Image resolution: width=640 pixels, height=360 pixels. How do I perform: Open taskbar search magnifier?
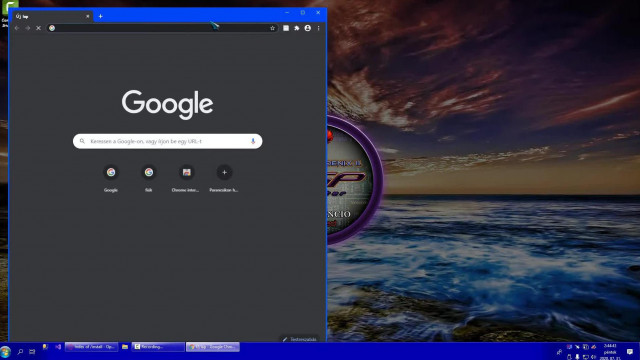pos(20,351)
